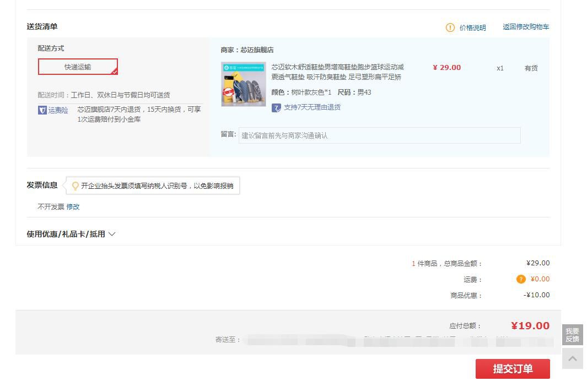Open the 我要反馈 feedback panel
Image resolution: width=587 pixels, height=392 pixels.
click(572, 334)
